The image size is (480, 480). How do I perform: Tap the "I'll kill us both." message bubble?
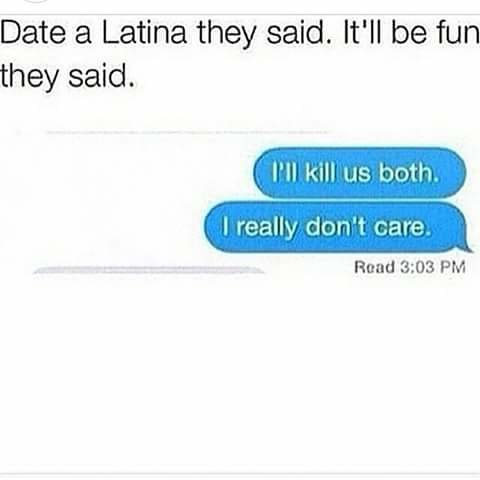tap(359, 173)
